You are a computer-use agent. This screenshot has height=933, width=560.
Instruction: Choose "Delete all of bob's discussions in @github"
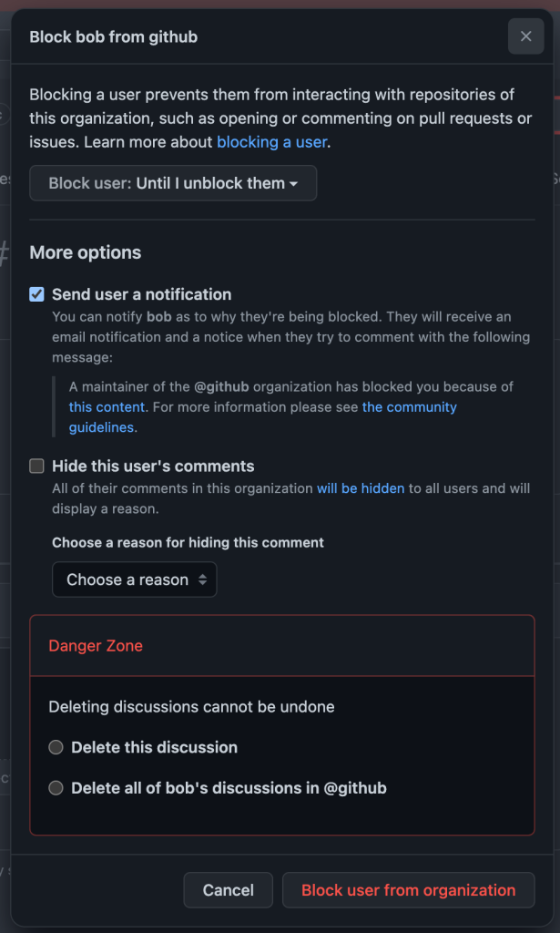[x=57, y=787]
